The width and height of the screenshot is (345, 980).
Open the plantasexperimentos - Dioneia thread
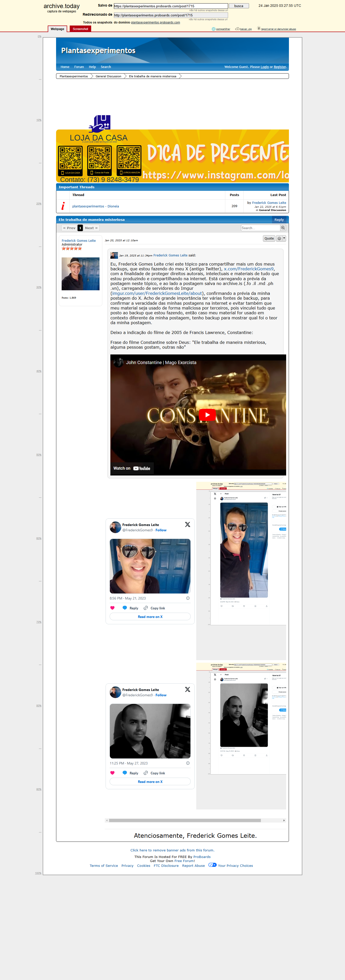coord(95,206)
